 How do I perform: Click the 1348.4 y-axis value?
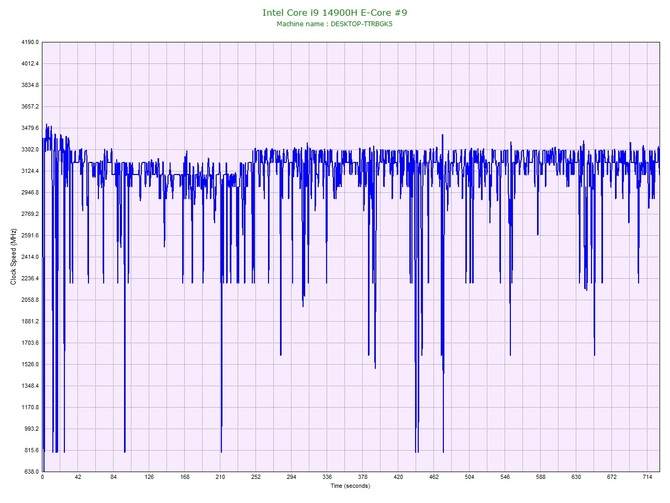click(30, 386)
